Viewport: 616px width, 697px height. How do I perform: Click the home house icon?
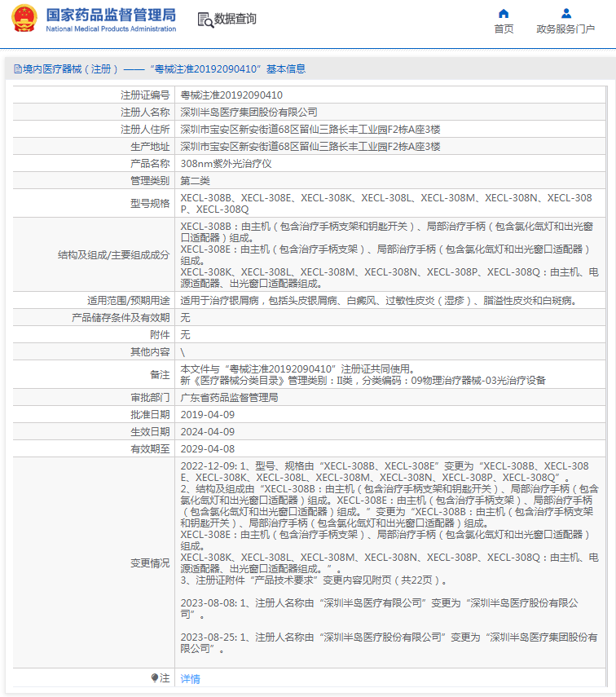coord(504,13)
